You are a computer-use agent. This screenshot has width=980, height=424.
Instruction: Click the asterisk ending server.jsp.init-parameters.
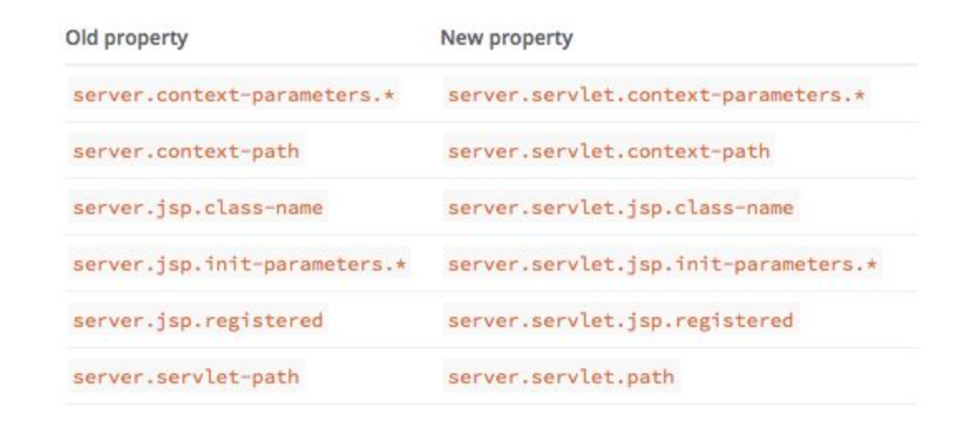coord(401,264)
